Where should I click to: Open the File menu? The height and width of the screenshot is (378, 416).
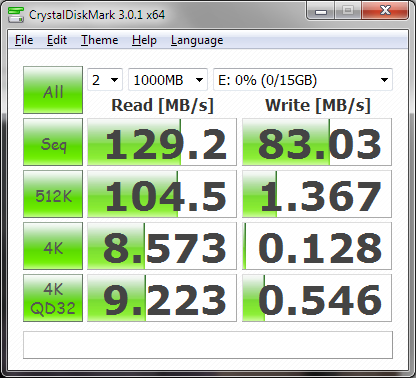tap(24, 40)
